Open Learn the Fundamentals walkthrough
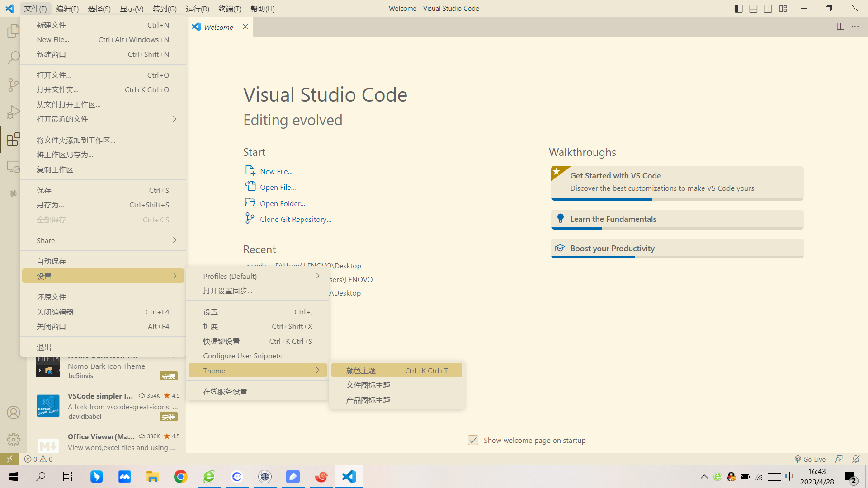The height and width of the screenshot is (488, 868). tap(677, 219)
